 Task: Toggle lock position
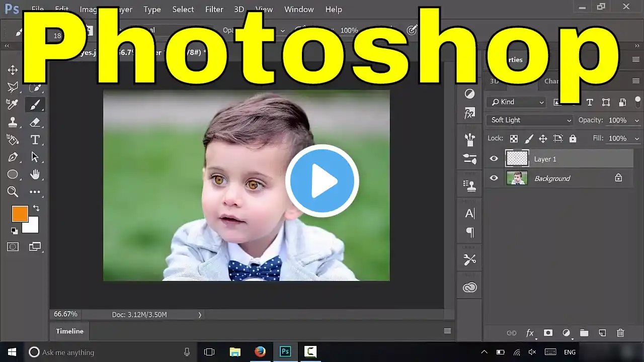pos(543,139)
